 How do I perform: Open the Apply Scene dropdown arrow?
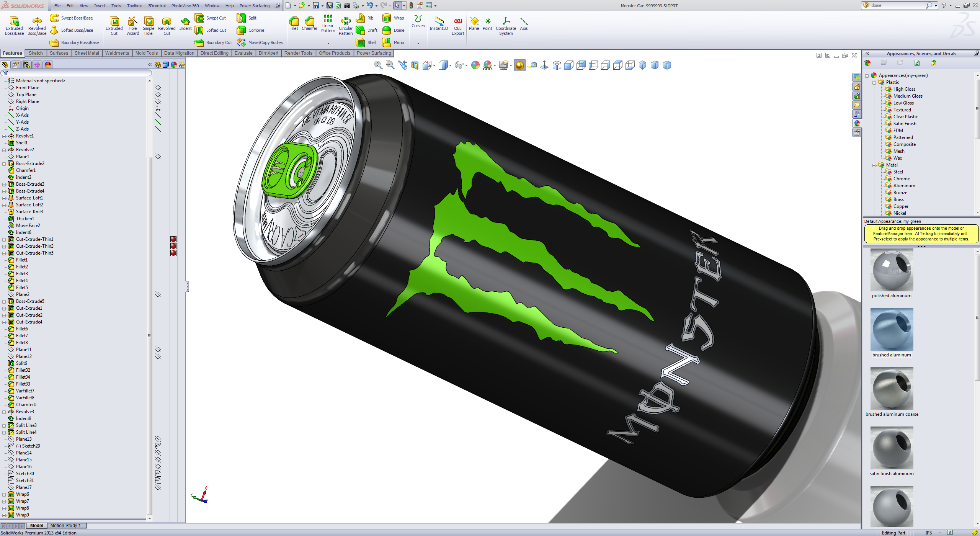[x=495, y=65]
